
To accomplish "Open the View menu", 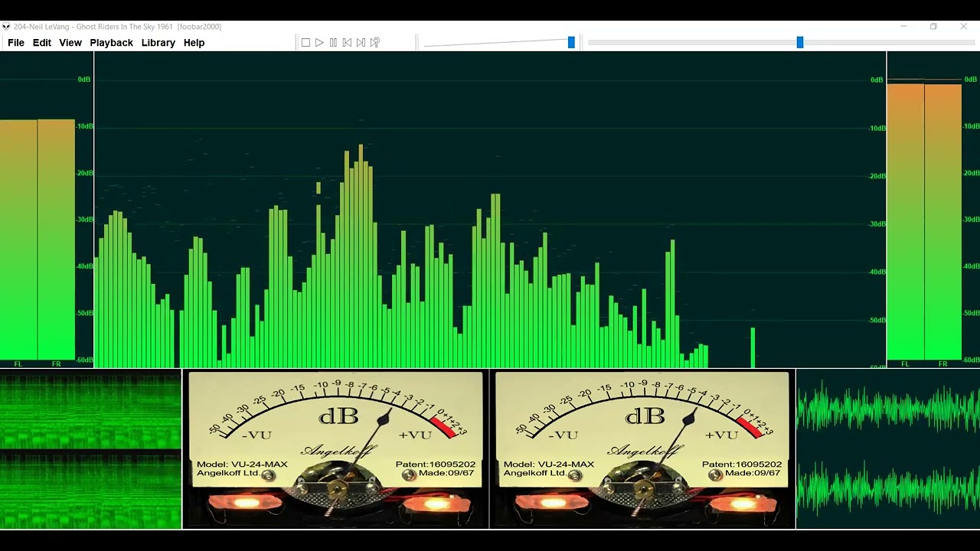I will (70, 43).
